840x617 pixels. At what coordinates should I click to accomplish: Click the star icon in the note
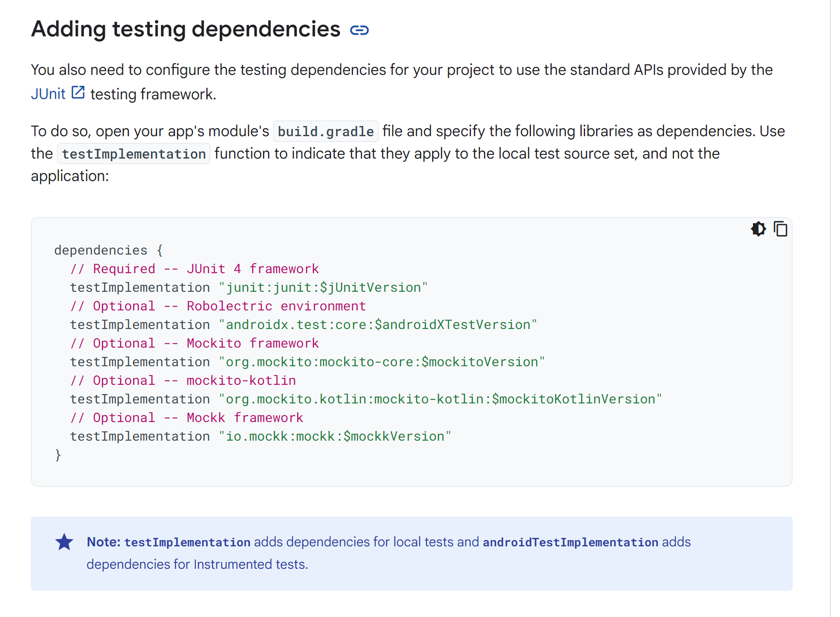(x=64, y=542)
